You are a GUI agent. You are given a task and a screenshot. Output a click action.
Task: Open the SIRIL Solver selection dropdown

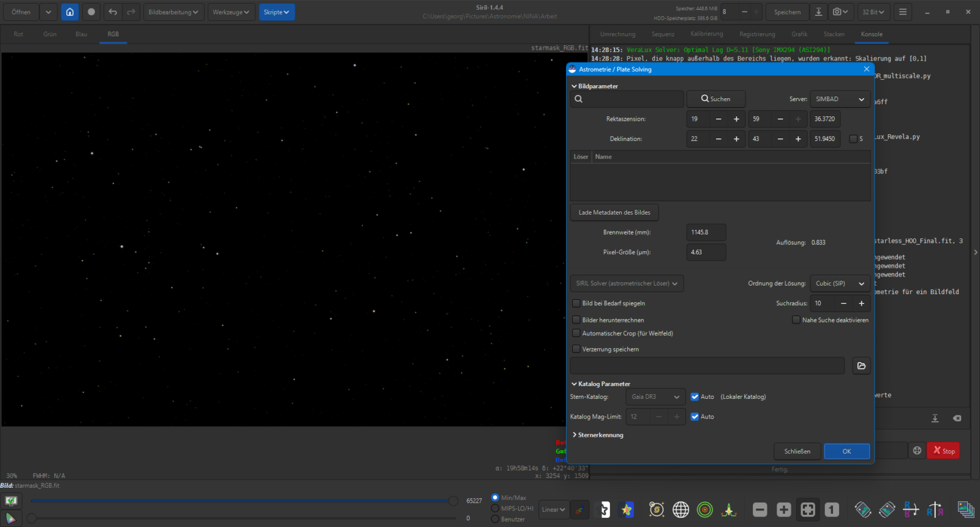tap(627, 284)
